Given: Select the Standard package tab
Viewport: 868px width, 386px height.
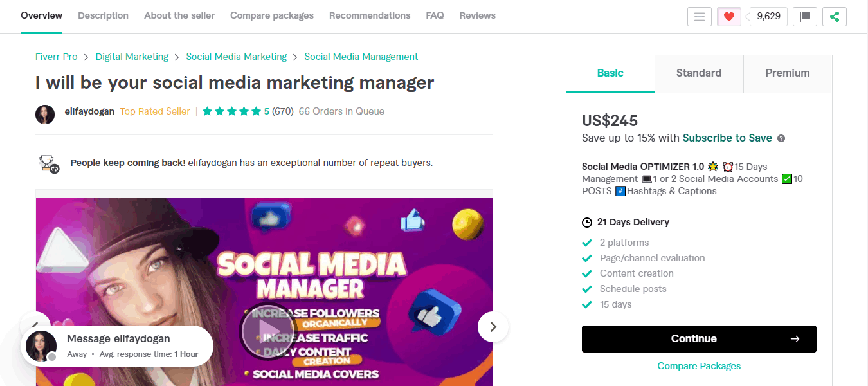Looking at the screenshot, I should pos(698,73).
